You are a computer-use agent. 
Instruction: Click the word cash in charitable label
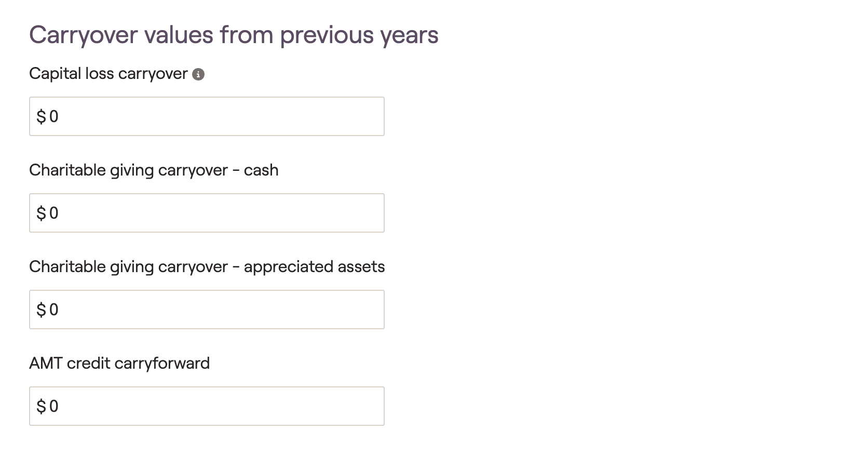(261, 170)
